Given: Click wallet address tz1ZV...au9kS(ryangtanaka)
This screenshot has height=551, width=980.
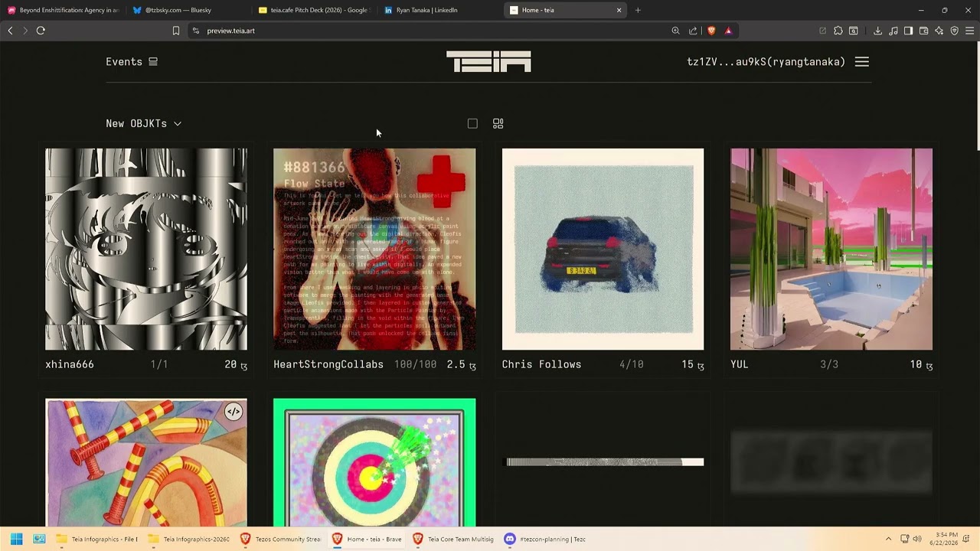Looking at the screenshot, I should click(766, 62).
